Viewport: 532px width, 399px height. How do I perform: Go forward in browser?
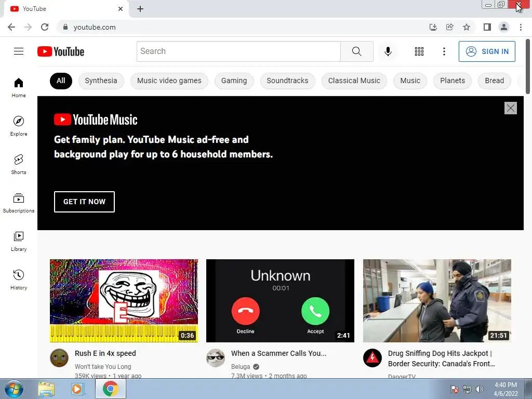coord(28,27)
